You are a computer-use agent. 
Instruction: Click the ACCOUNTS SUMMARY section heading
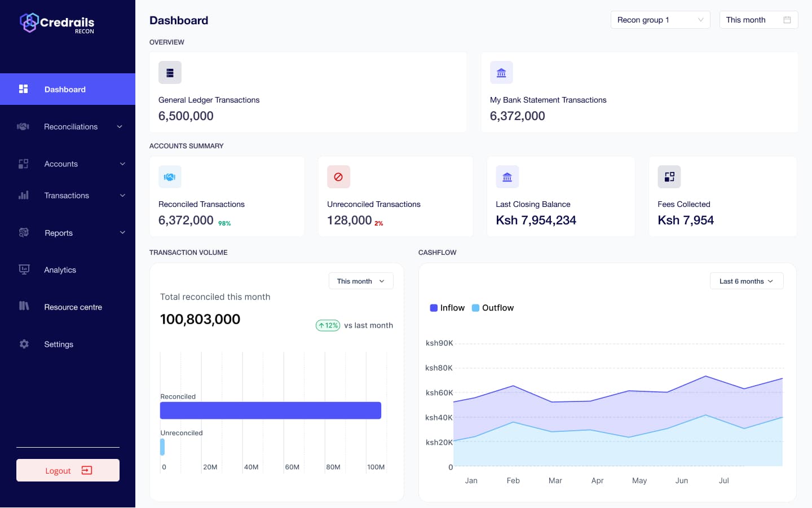click(187, 146)
